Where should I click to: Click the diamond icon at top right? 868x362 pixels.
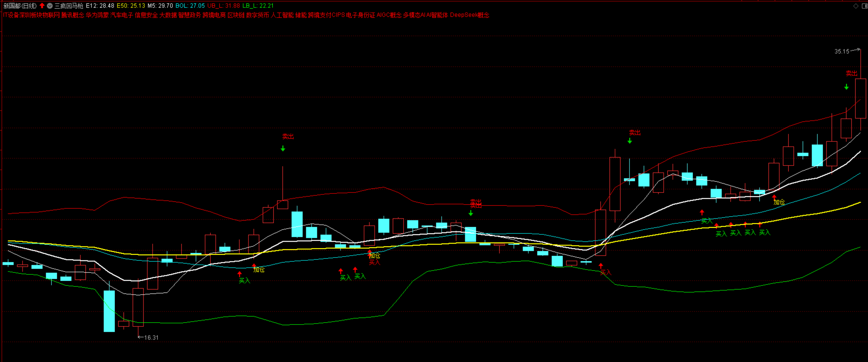[855, 6]
